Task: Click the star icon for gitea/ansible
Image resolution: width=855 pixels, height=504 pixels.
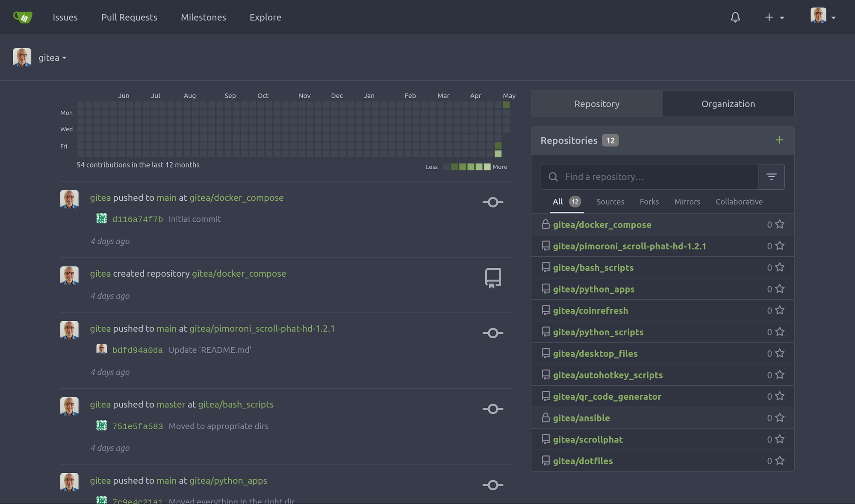Action: tap(780, 418)
